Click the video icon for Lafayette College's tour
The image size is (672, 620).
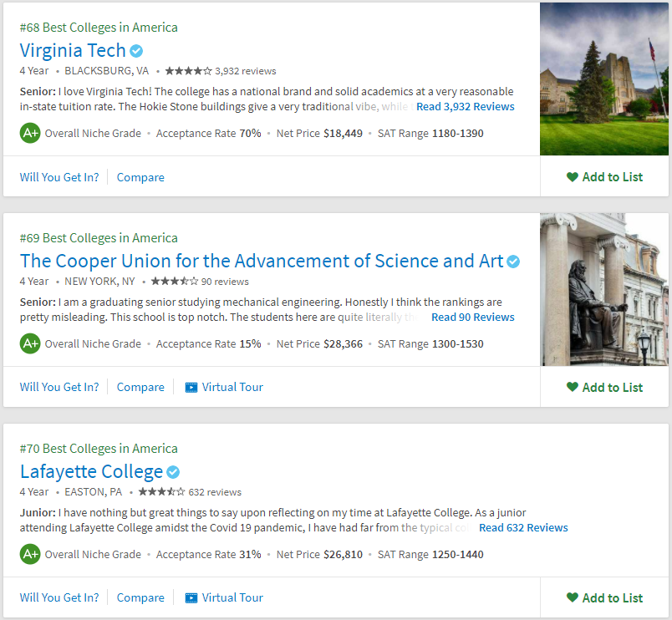(191, 597)
